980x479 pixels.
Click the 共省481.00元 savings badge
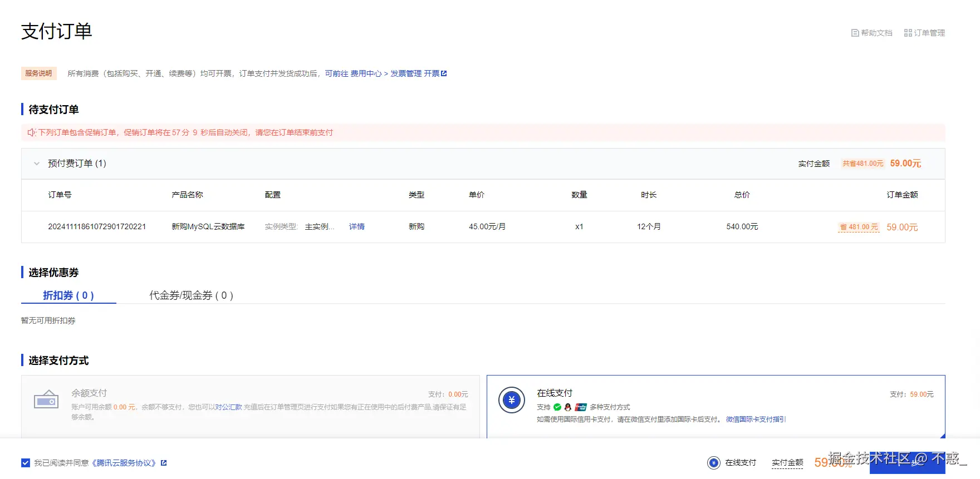pos(863,164)
